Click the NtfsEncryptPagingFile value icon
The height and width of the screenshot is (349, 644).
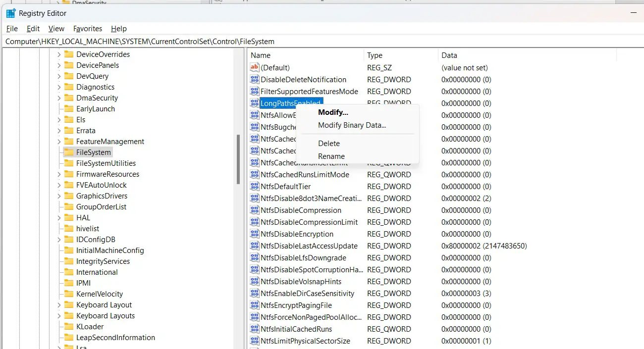pyautogui.click(x=255, y=305)
